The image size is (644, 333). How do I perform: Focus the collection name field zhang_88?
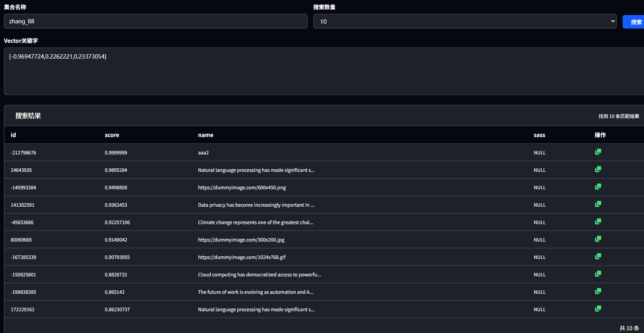coord(156,21)
